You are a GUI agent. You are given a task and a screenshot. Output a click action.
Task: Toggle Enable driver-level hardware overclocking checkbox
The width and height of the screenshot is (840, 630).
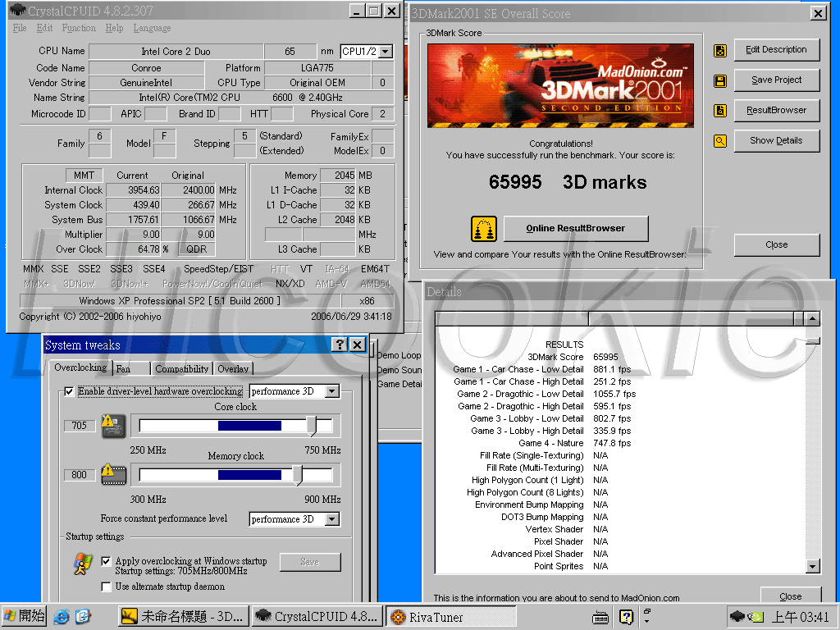click(x=69, y=391)
